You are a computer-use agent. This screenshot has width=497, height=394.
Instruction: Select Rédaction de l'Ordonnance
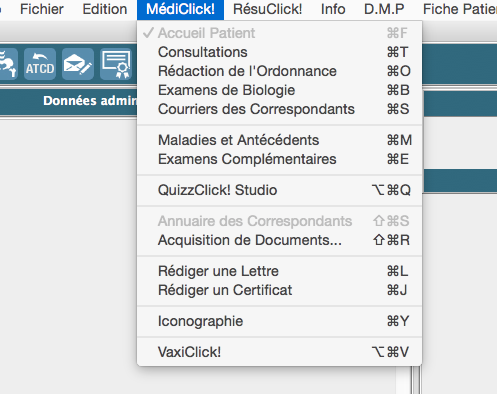click(279, 71)
